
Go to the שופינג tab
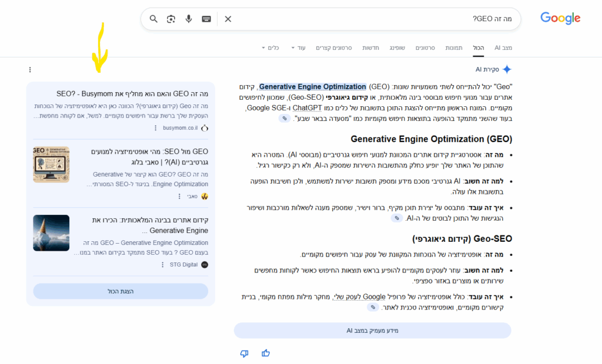point(397,48)
